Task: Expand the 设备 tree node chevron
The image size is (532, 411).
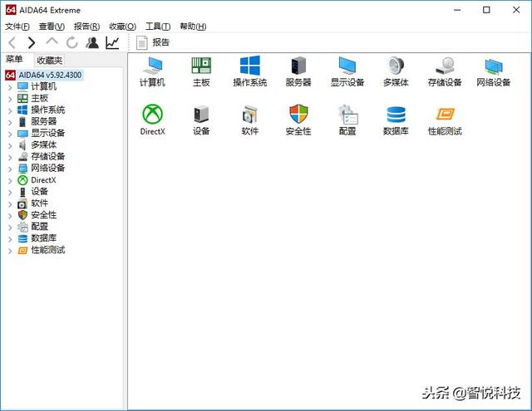Action: click(x=10, y=192)
